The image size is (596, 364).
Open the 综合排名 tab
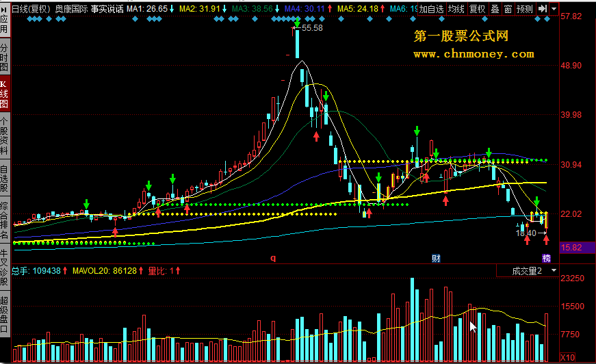coord(5,220)
